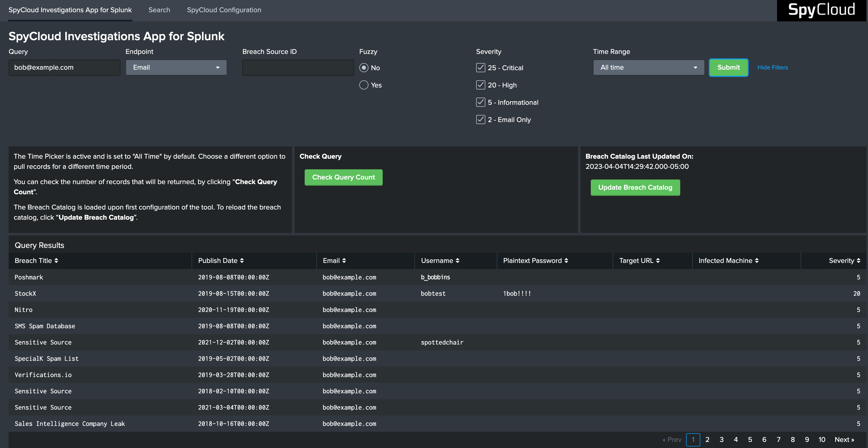Open the Time Range All time dropdown
This screenshot has height=448, width=868.
tap(649, 67)
